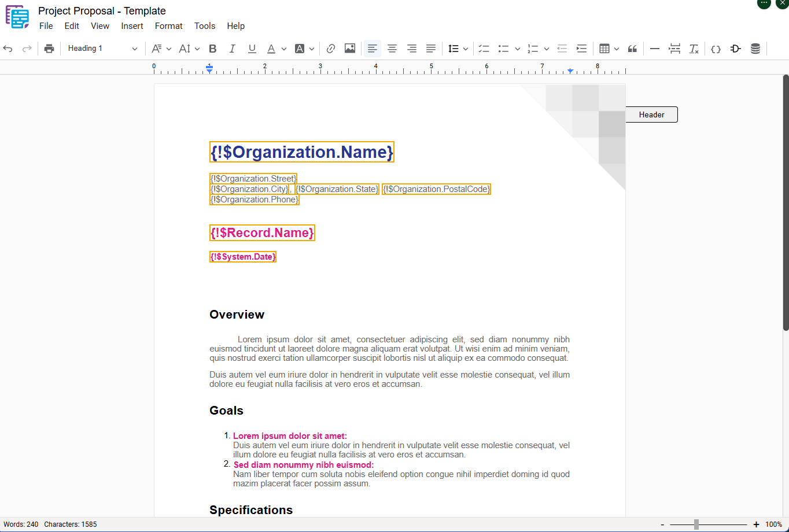Apply a bulleted list
The width and height of the screenshot is (789, 532).
(x=504, y=49)
